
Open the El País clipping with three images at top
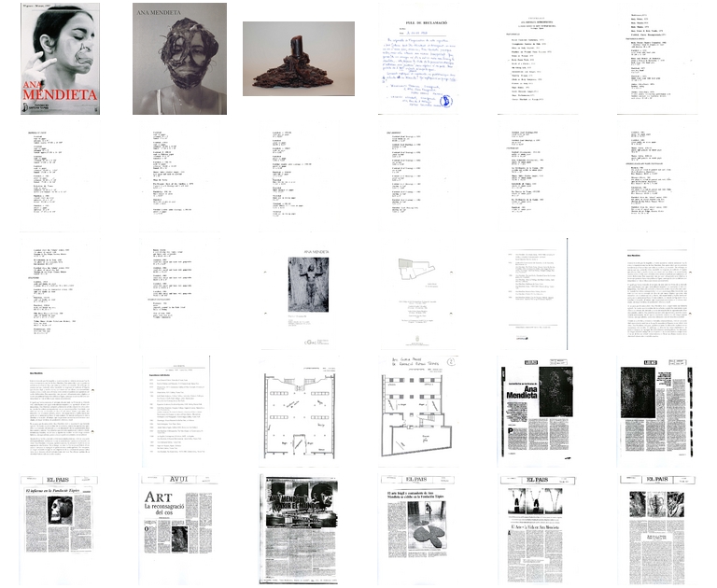click(657, 529)
